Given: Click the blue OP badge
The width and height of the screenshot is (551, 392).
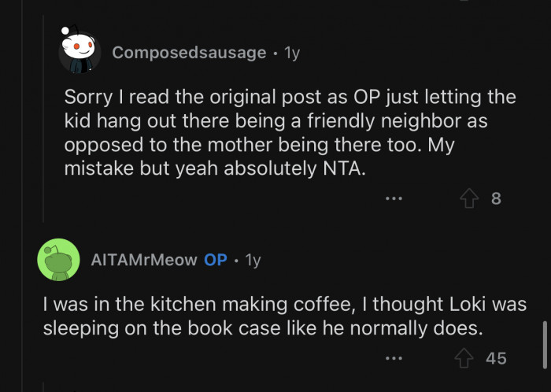Looking at the screenshot, I should coord(216,260).
